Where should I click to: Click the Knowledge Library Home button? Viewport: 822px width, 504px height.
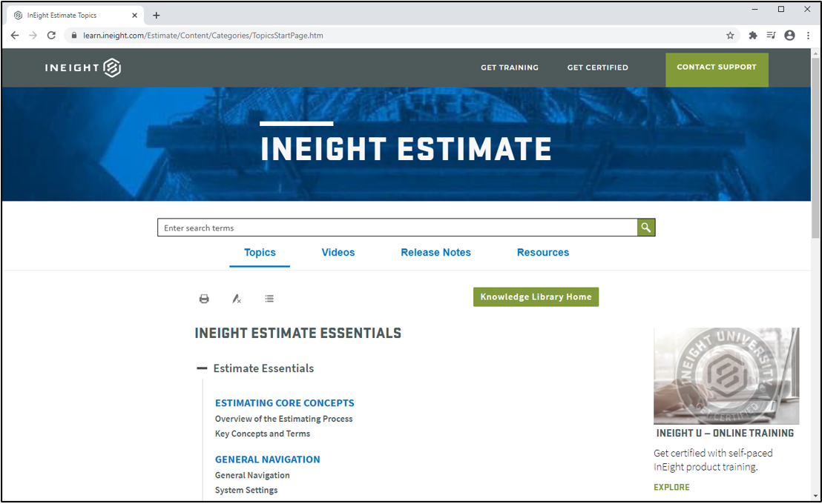pyautogui.click(x=536, y=297)
